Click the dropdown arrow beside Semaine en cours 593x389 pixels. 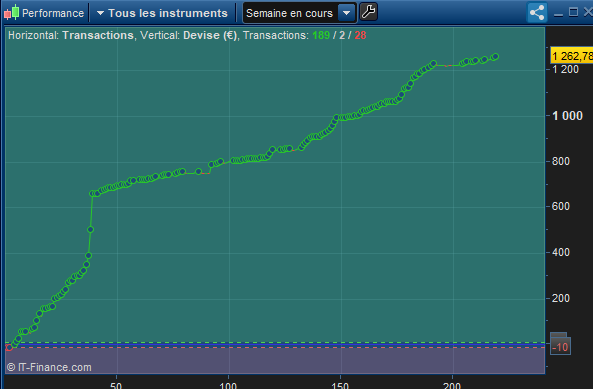(x=346, y=13)
